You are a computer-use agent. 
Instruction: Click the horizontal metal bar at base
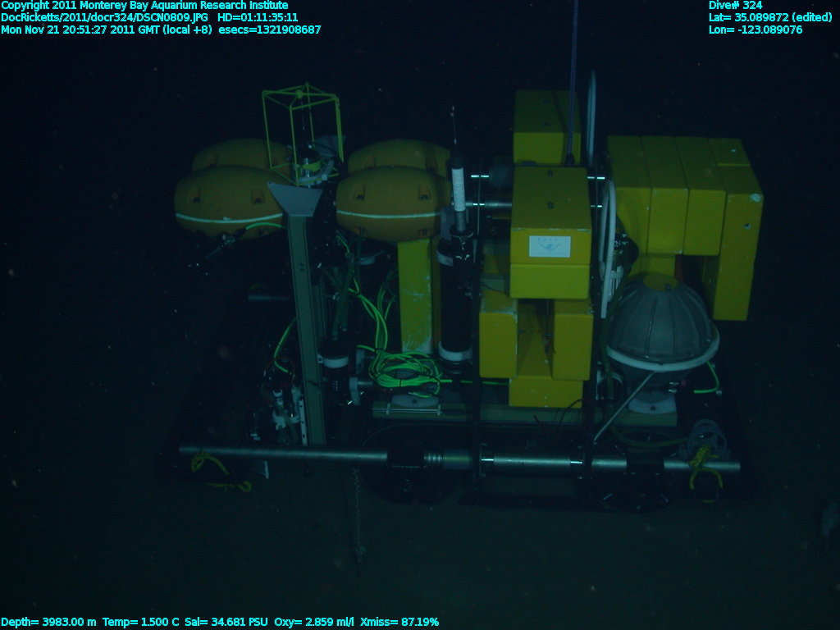[459, 459]
